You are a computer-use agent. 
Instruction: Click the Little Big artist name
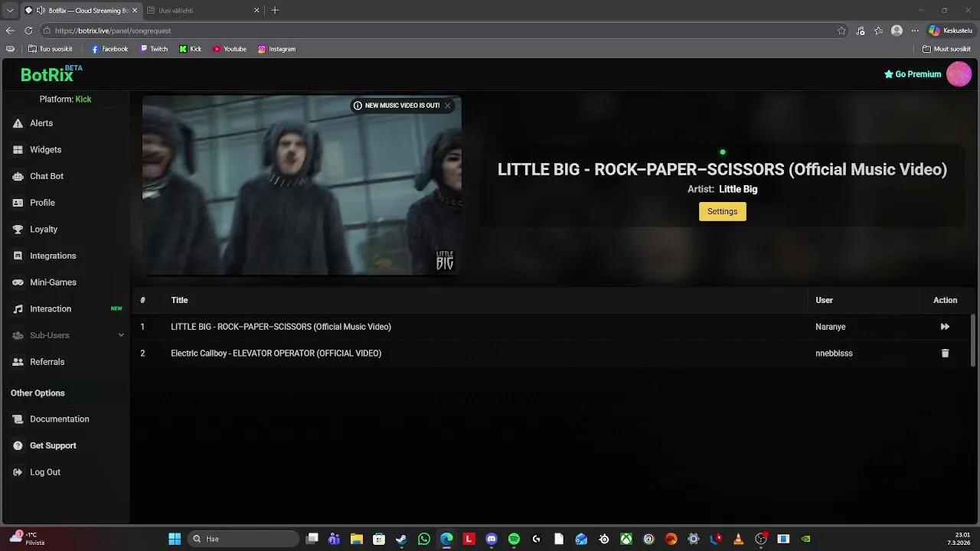(738, 189)
